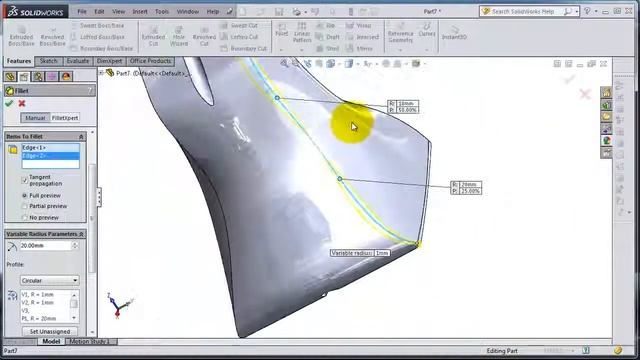Open the PropertyManager tab icon
The height and width of the screenshot is (360, 640).
click(24, 76)
